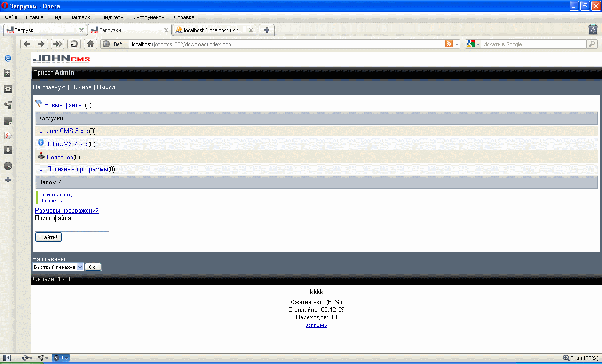The width and height of the screenshot is (602, 364).
Task: Toggle the panels button in status bar
Action: 7,358
